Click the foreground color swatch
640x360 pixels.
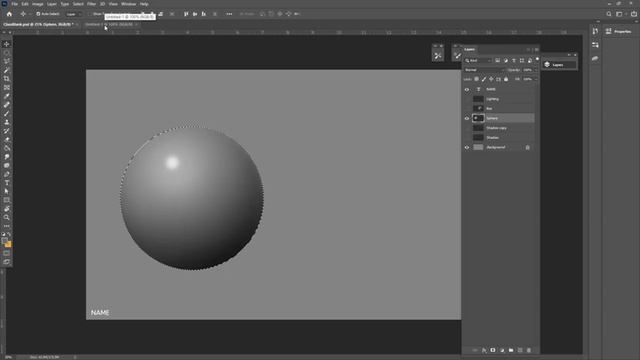pyautogui.click(x=5, y=241)
